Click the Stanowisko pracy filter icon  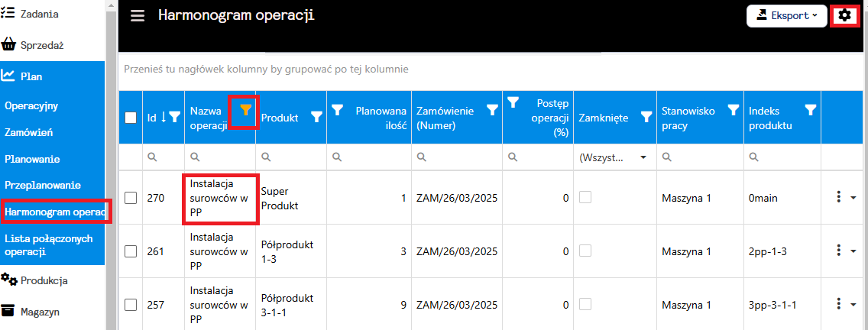(x=734, y=110)
